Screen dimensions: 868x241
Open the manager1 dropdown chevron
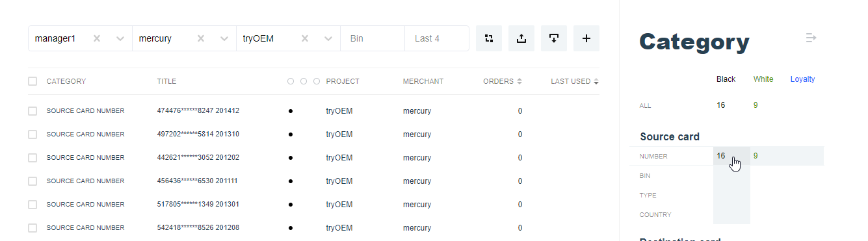120,38
